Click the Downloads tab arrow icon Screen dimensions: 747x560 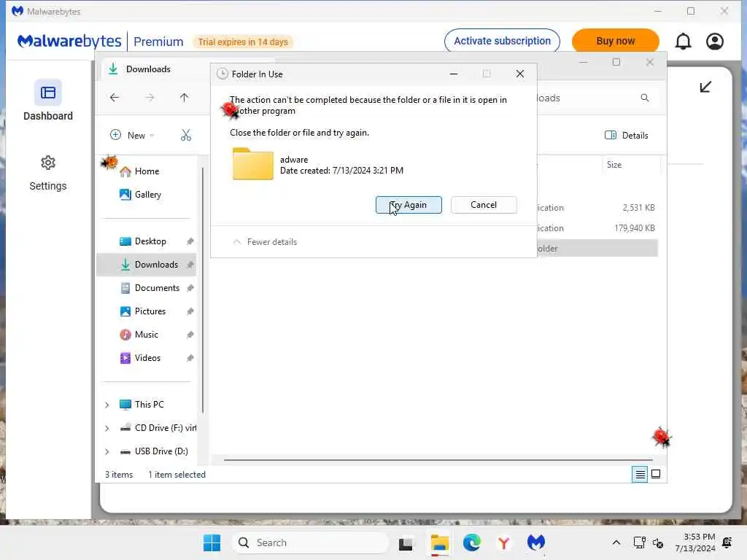click(x=113, y=69)
